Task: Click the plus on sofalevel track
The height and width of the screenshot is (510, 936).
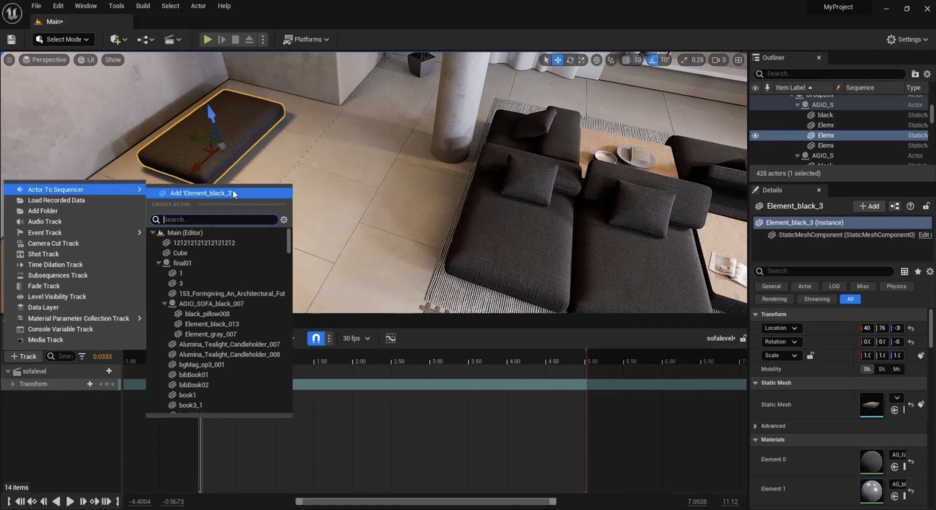Action: [109, 371]
